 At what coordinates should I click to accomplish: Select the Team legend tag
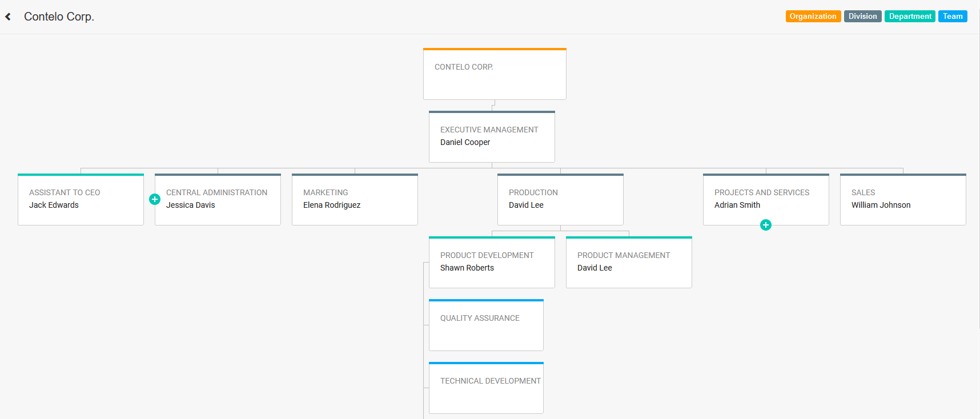953,17
